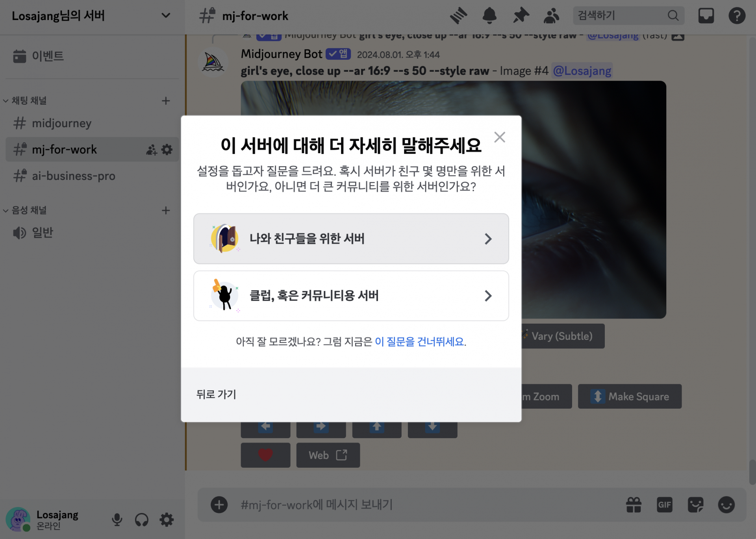Image resolution: width=756 pixels, height=539 pixels.
Task: Show member list icon
Action: tap(551, 16)
